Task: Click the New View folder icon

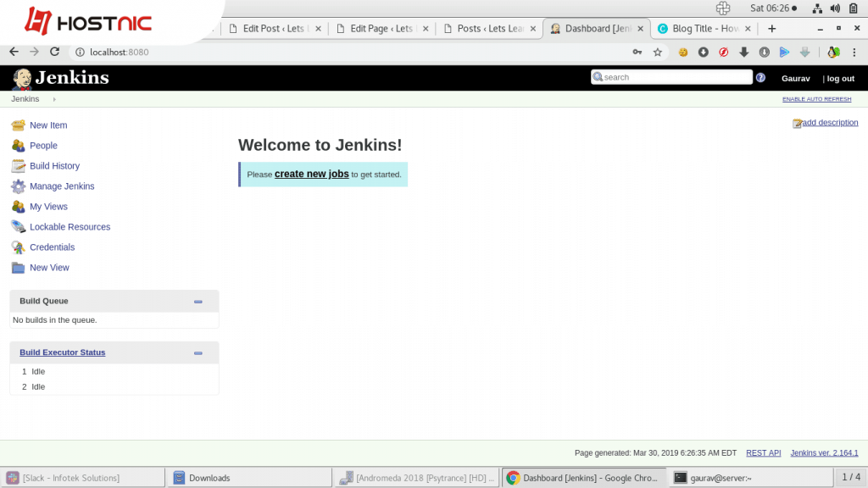Action: 19,268
